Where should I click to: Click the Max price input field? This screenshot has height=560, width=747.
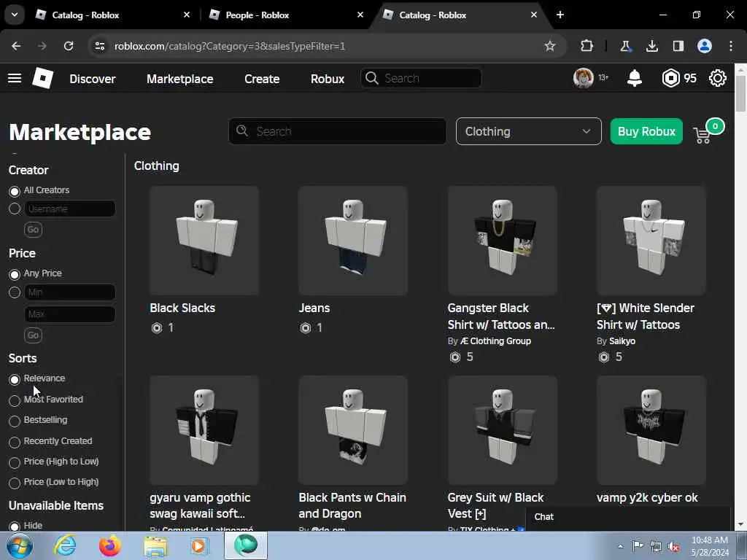pyautogui.click(x=69, y=314)
